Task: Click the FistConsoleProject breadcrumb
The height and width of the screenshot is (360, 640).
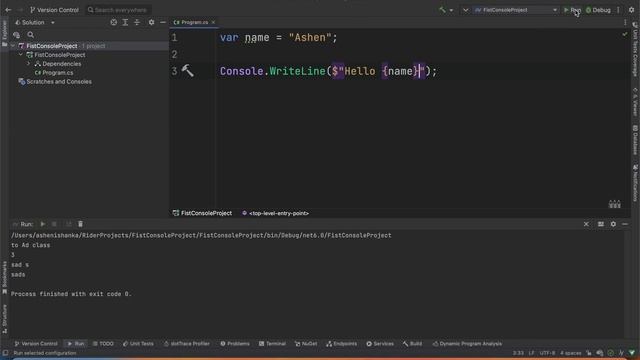Action: 202,213
